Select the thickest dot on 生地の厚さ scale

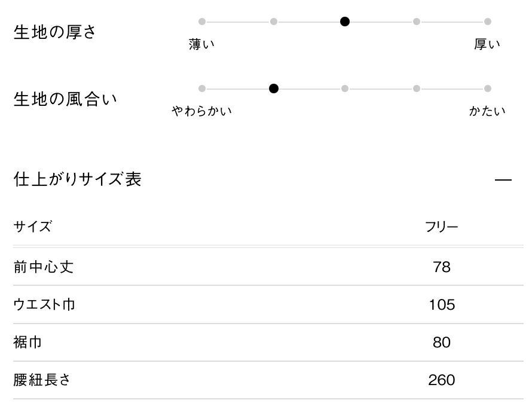(x=488, y=22)
